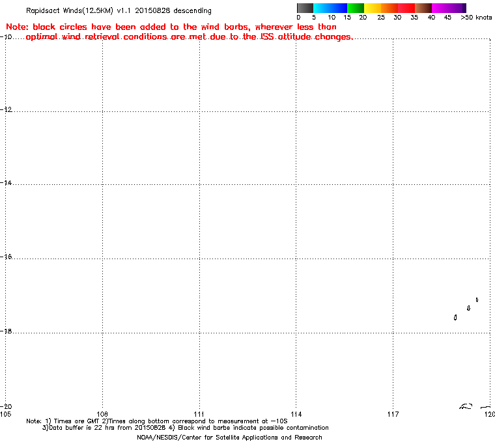Click the footnote 'Black wind barbs indicate possible contamination'
Screen dimensions: 495x448
[x=253, y=428]
